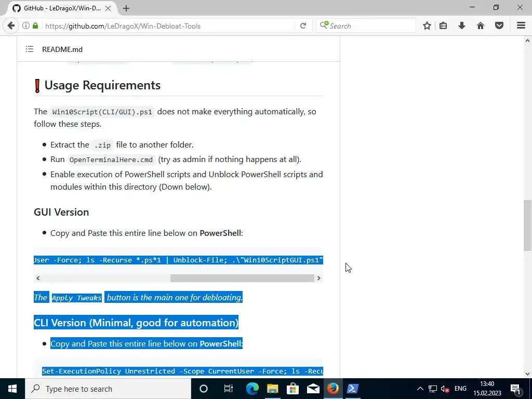Screen dimensions: 532x399
Task: Reload the current GitHub page
Action: 303,26
